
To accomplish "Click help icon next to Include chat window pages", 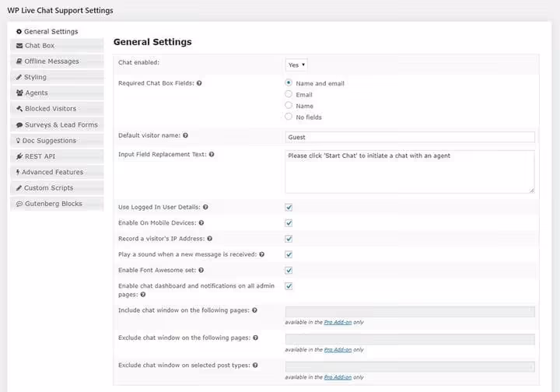I will tap(254, 310).
